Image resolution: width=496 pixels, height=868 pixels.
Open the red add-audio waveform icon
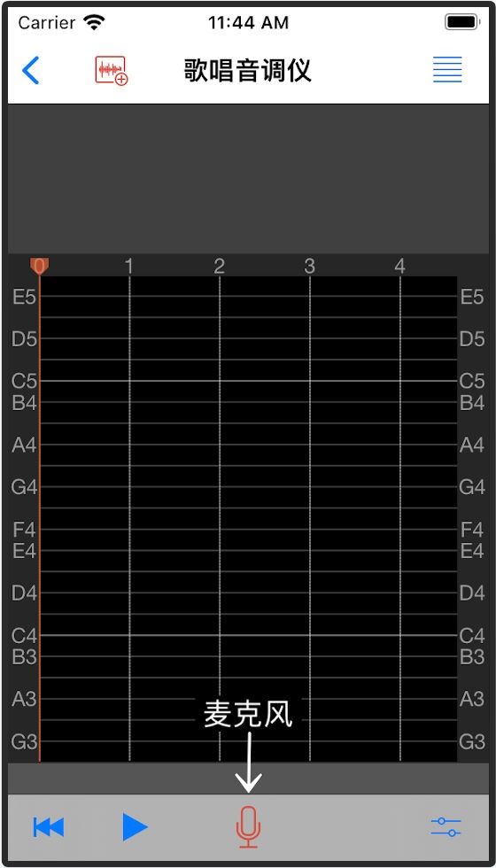click(x=112, y=71)
